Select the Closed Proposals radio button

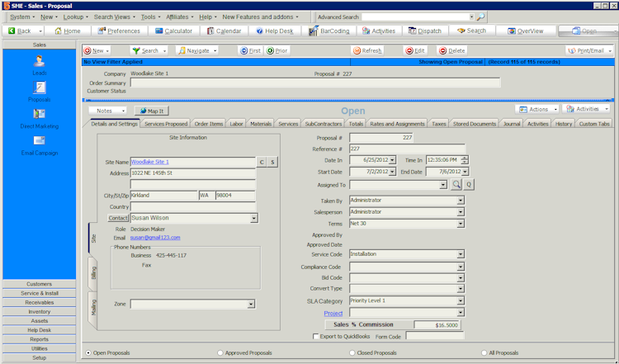click(x=354, y=352)
